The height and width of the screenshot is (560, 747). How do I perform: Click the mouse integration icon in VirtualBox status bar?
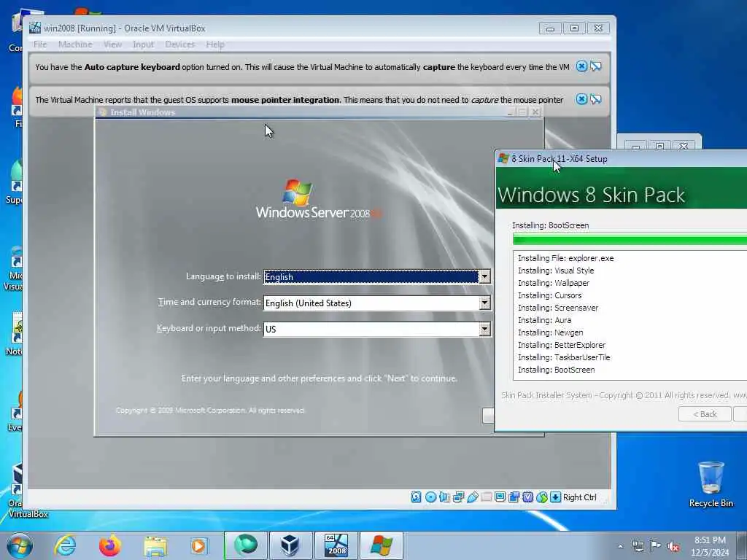[542, 497]
